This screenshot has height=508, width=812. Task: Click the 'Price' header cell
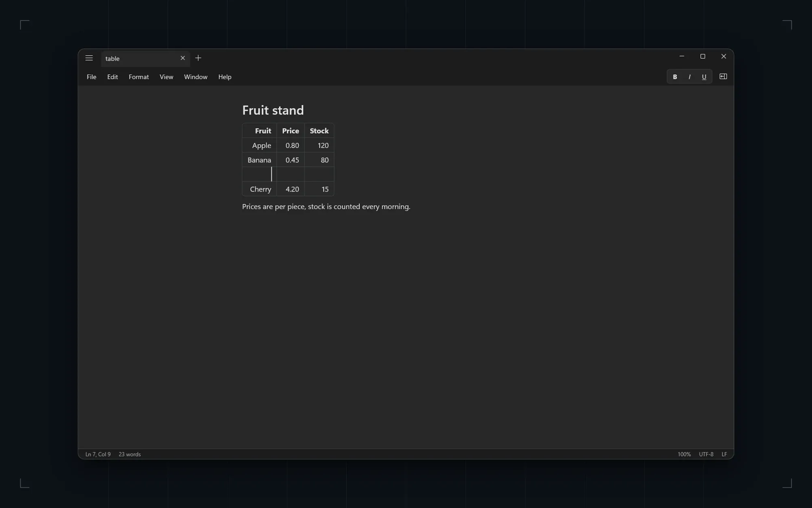pyautogui.click(x=291, y=131)
